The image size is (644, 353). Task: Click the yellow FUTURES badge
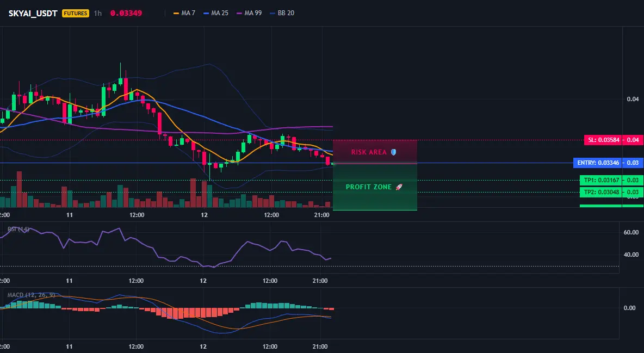(76, 13)
